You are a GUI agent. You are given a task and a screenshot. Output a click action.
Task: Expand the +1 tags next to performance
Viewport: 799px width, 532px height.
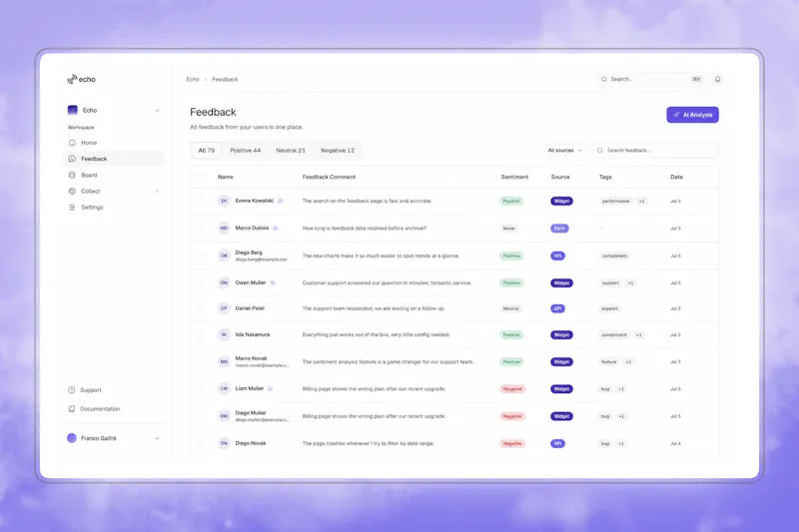[641, 201]
